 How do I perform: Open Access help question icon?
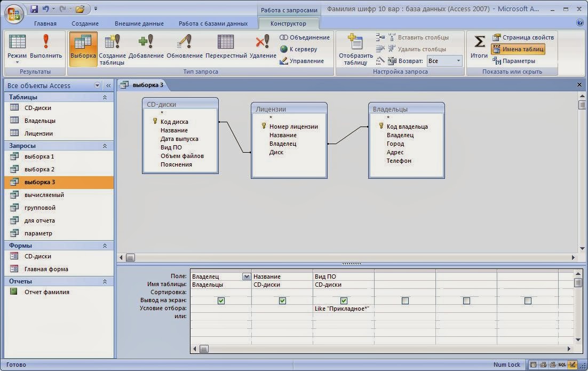(580, 22)
